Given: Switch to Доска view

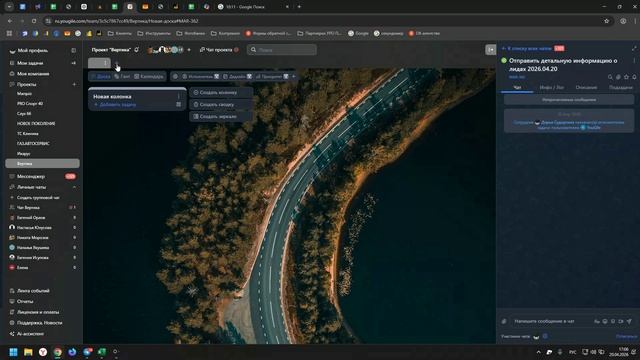Looking at the screenshot, I should (x=101, y=76).
